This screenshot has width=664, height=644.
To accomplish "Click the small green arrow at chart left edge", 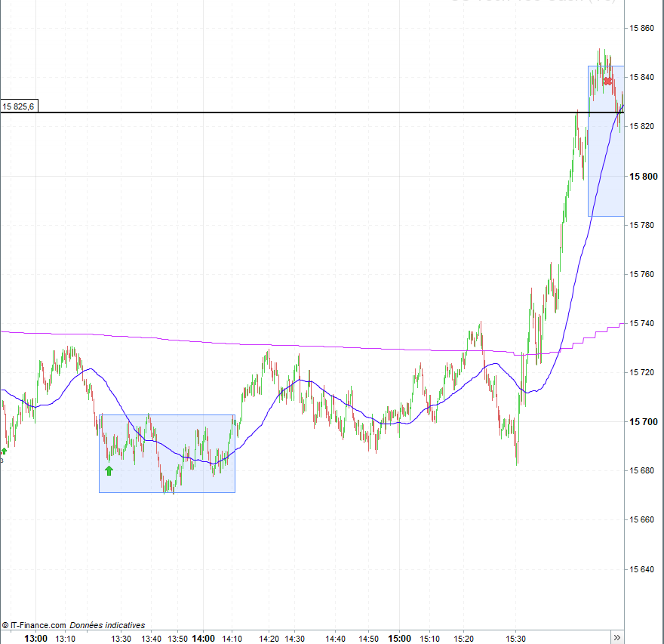I will tap(4, 451).
